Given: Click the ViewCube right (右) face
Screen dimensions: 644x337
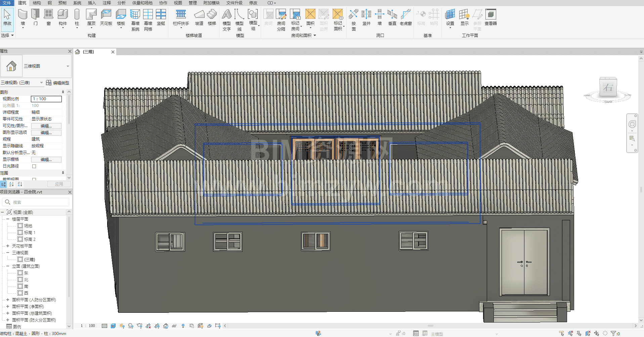Looking at the screenshot, I should [x=608, y=88].
